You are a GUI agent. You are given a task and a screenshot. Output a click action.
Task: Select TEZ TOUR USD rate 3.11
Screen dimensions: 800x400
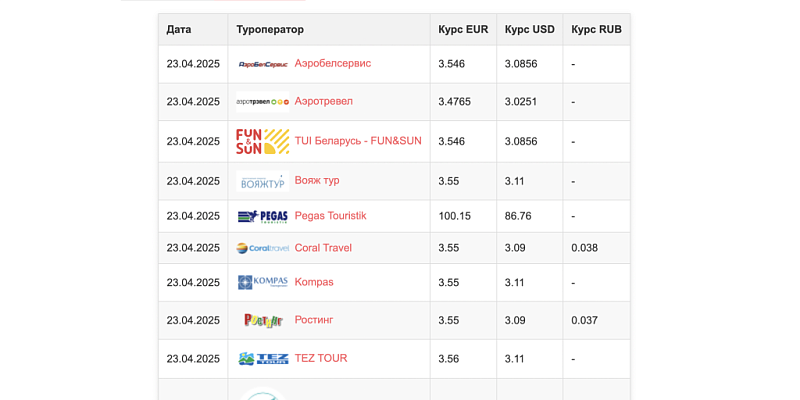click(x=514, y=359)
